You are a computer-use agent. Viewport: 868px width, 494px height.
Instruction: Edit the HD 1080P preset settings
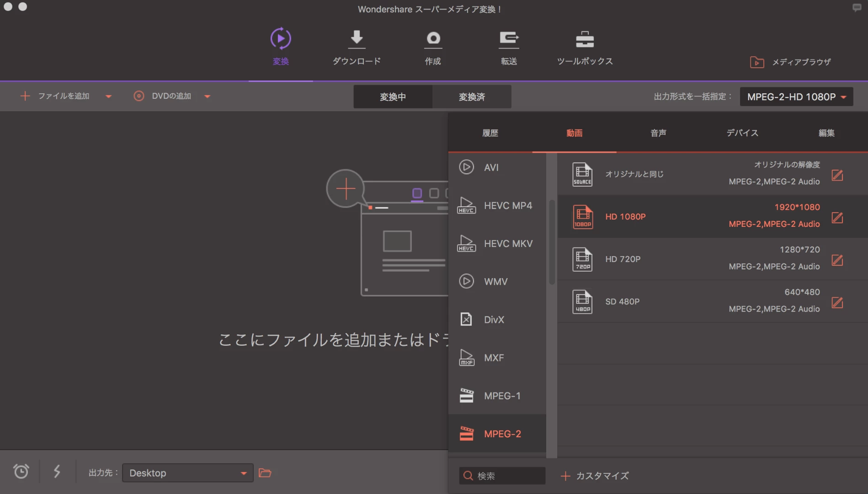click(x=837, y=218)
